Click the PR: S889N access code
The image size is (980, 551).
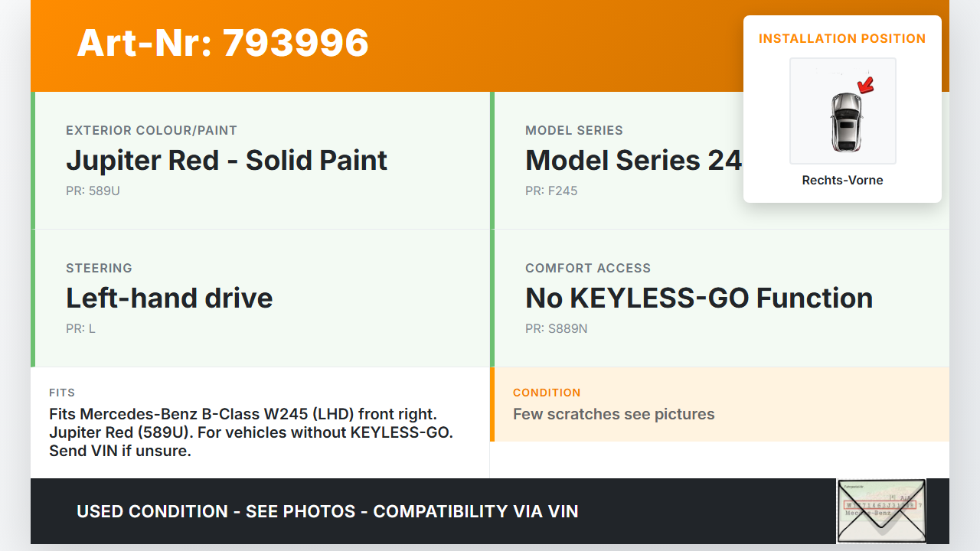pyautogui.click(x=557, y=329)
